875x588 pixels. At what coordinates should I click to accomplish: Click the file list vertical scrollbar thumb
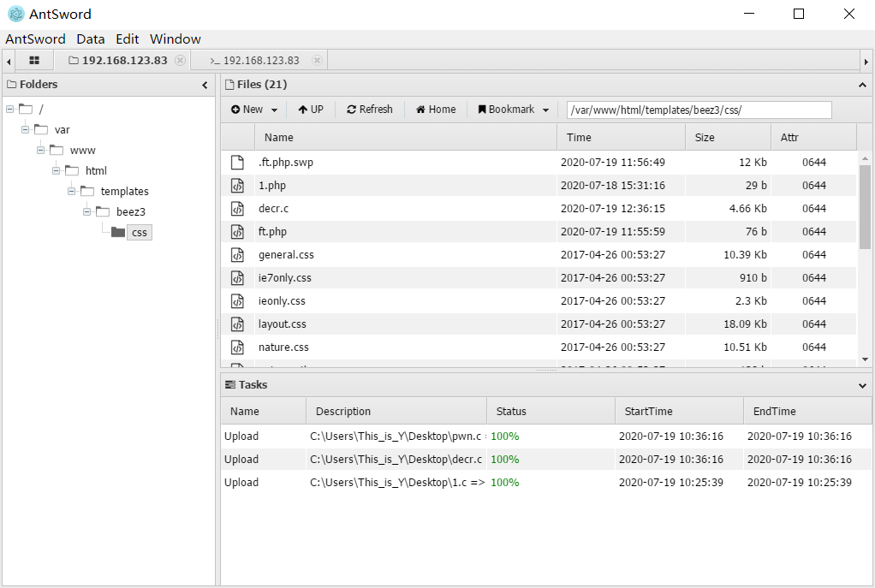865,206
